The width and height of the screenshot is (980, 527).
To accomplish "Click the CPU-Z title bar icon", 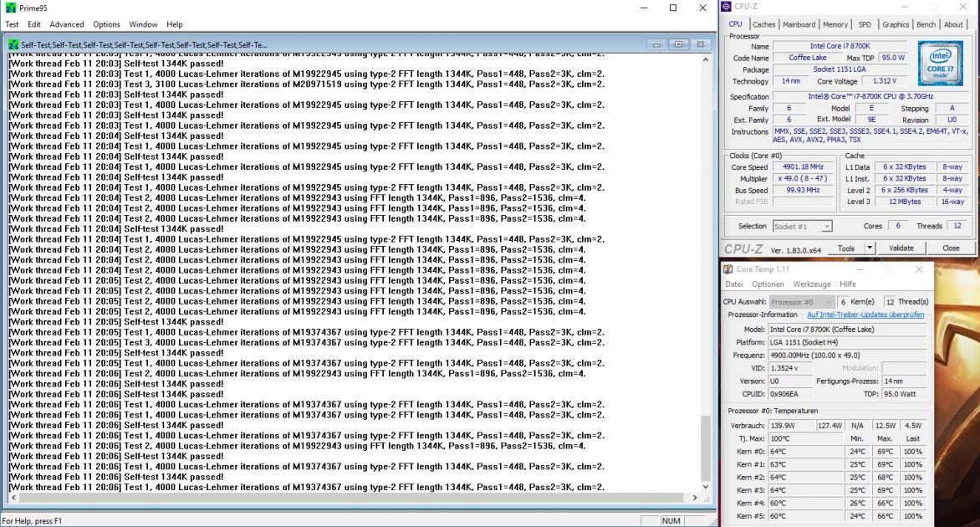I will tap(727, 6).
